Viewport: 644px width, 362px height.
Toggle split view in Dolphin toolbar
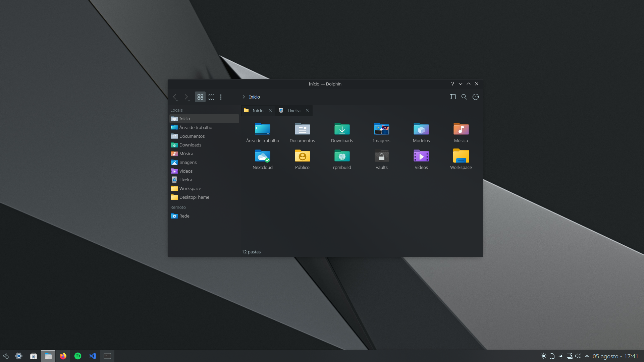coord(453,97)
